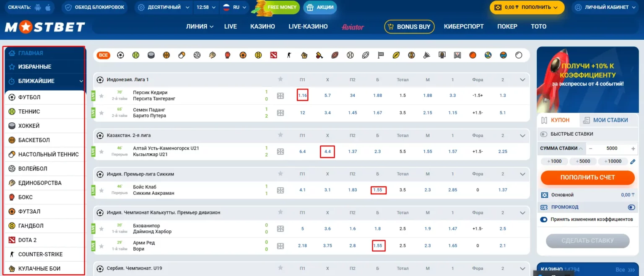
Task: Switch to the Купон tab
Action: pyautogui.click(x=558, y=120)
